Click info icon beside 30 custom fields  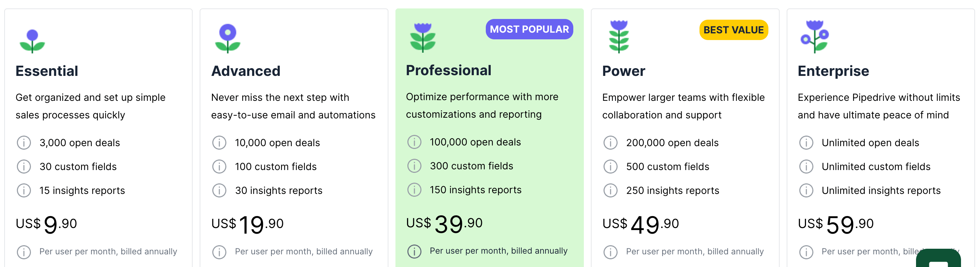(x=24, y=167)
